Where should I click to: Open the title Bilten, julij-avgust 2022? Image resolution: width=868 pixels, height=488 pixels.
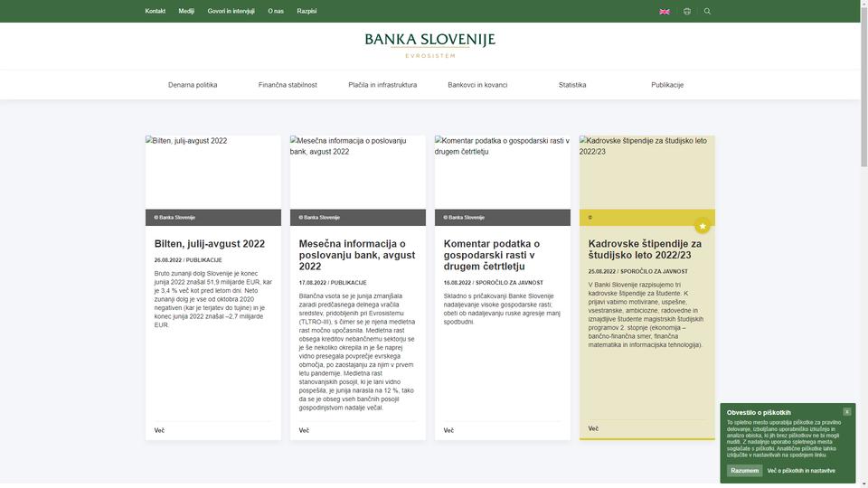click(210, 243)
